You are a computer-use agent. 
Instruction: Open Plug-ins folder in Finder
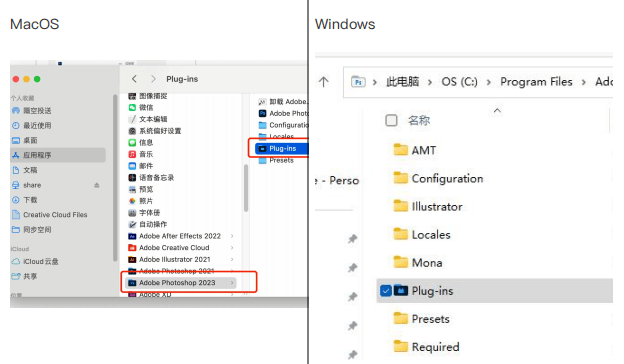(x=282, y=148)
